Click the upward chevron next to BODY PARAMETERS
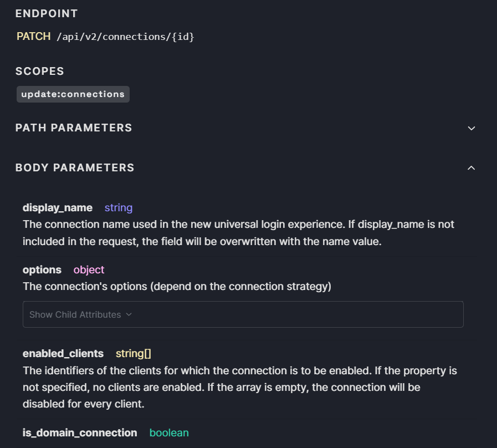Viewport: 497px width, 448px height. pos(472,168)
